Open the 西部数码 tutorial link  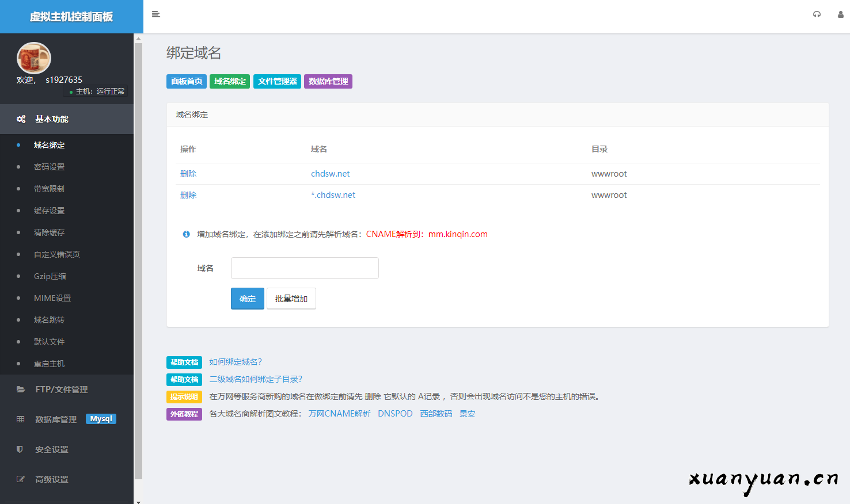pos(436,414)
